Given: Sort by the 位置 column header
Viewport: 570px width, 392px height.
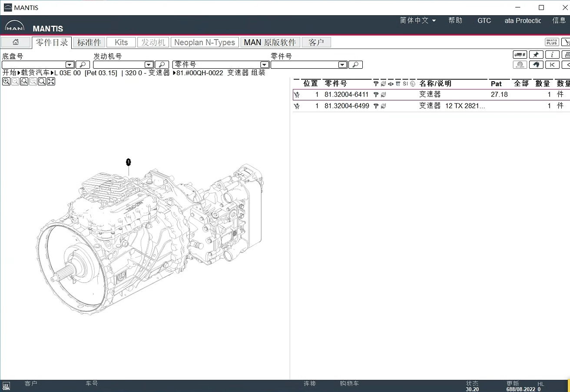Looking at the screenshot, I should 310,83.
